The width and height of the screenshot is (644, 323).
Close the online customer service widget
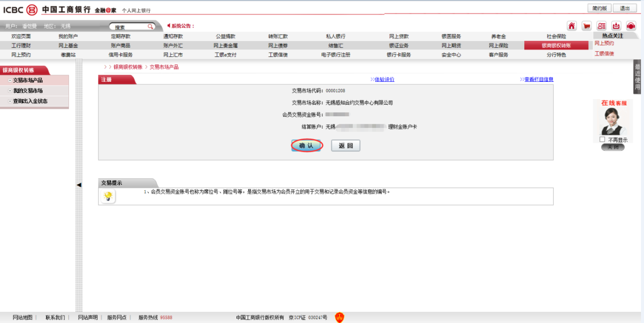613,147
